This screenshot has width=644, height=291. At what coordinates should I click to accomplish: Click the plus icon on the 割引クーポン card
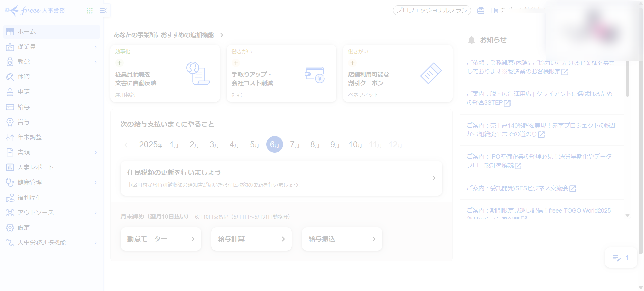(x=352, y=63)
